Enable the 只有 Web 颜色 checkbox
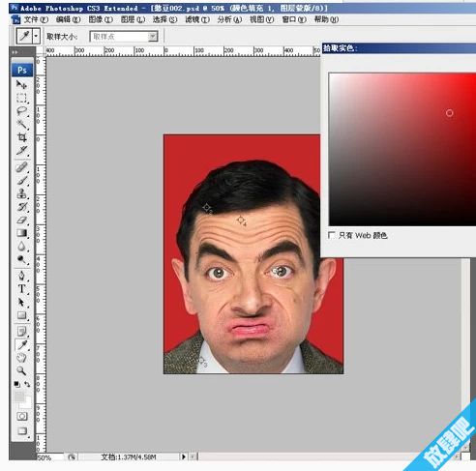476x471 pixels. click(331, 235)
